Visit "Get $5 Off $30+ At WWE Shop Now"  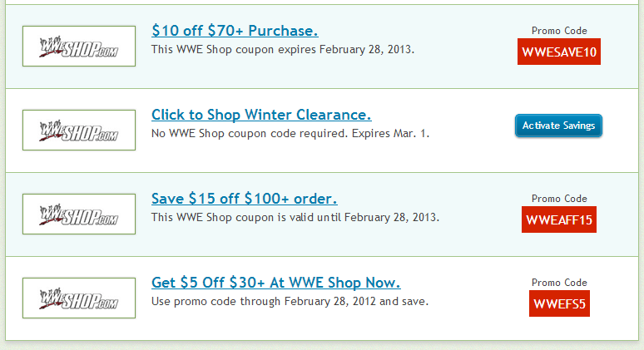coord(276,283)
